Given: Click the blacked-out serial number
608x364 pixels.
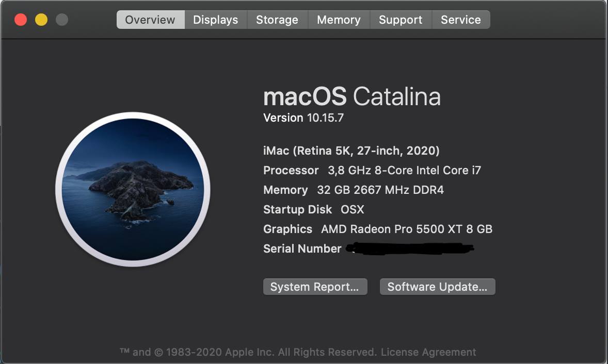Looking at the screenshot, I should point(410,248).
